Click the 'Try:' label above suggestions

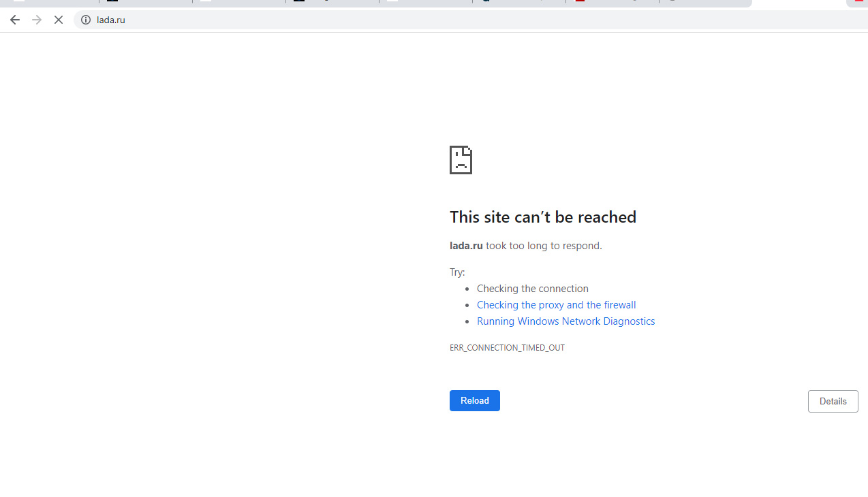[x=457, y=272]
